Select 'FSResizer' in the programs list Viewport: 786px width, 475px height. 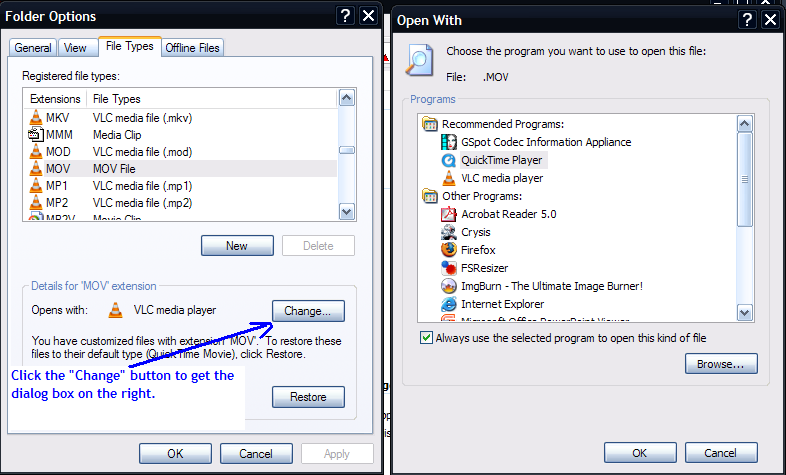point(484,268)
